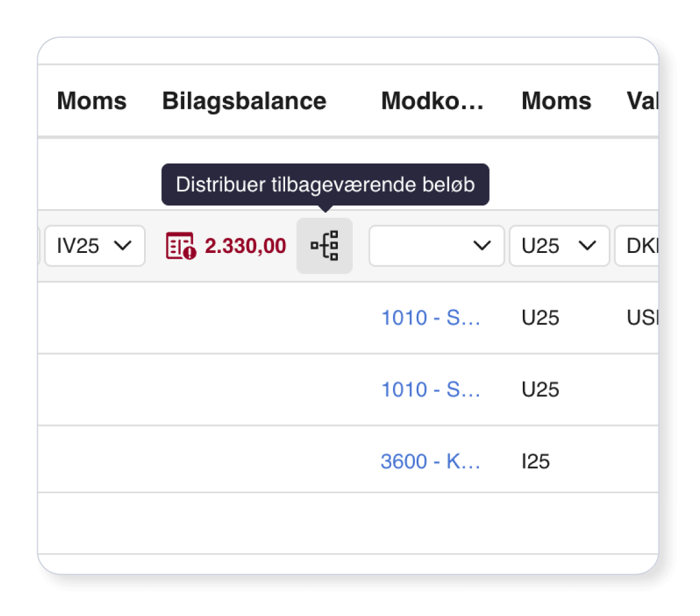
Task: Click the Bilagsbalance column header
Action: (244, 101)
